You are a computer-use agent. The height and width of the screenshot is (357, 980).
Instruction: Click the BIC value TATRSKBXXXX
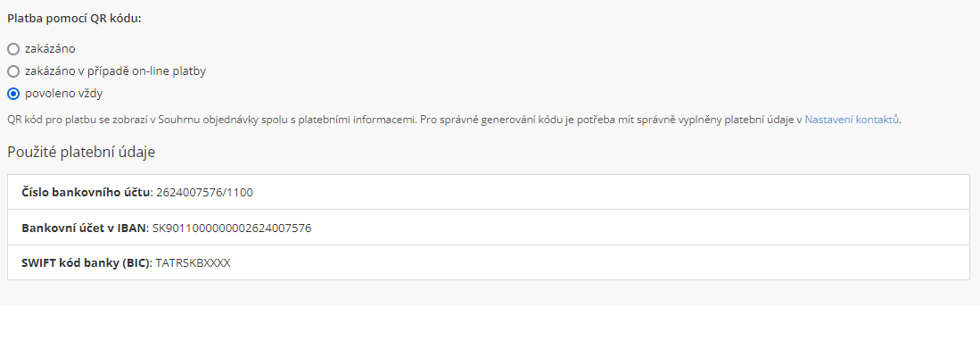click(x=193, y=263)
